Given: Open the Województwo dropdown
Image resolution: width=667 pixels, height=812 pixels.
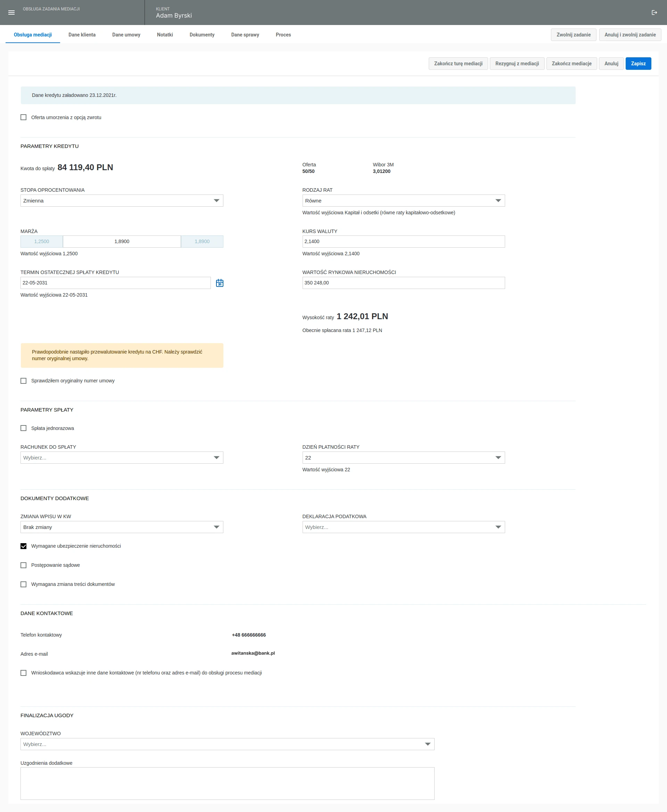Looking at the screenshot, I should pos(228,744).
